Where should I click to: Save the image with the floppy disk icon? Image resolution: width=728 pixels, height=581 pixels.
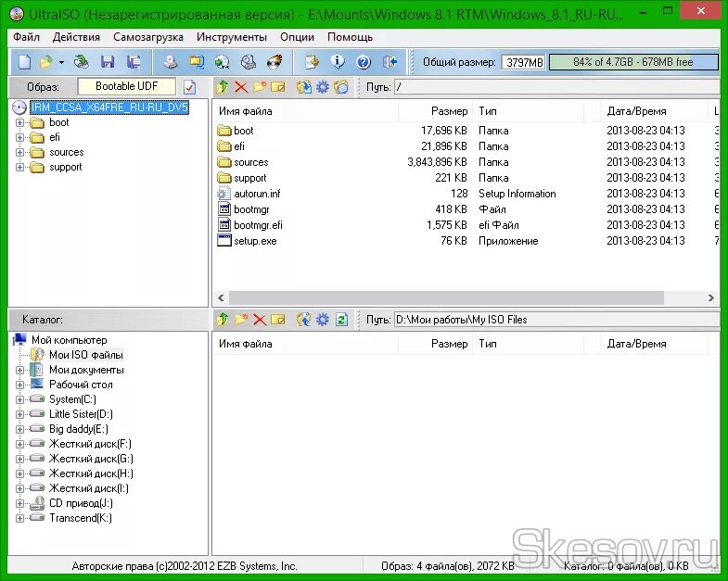point(108,62)
